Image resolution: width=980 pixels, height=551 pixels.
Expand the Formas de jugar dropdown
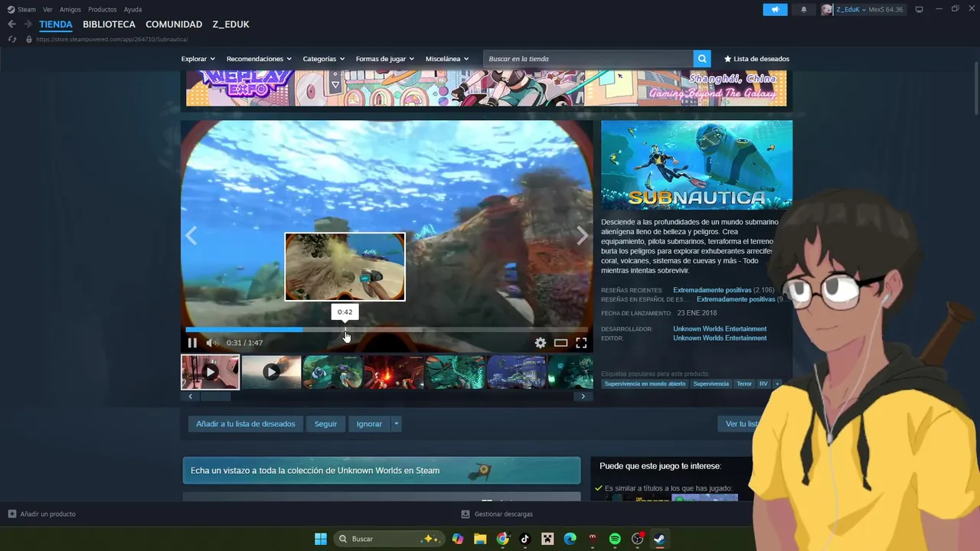coord(384,59)
